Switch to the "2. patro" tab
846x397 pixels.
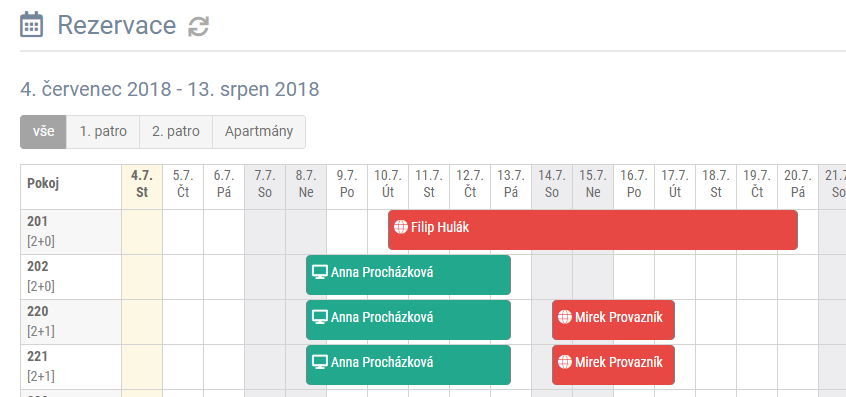176,132
